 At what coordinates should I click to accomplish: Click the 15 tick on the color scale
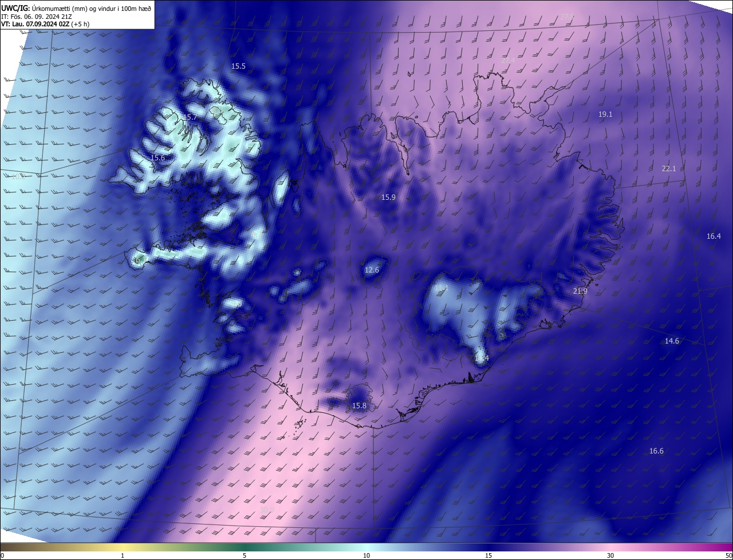tap(488, 555)
